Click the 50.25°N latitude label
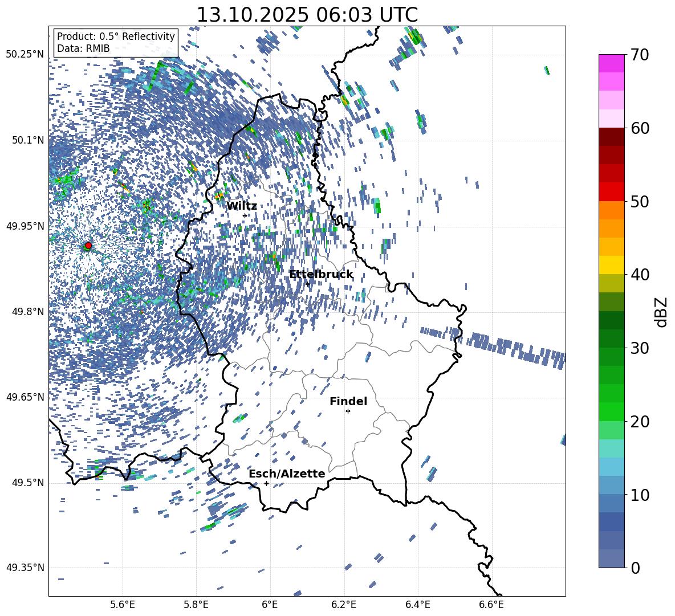The width and height of the screenshot is (675, 616). (x=25, y=55)
